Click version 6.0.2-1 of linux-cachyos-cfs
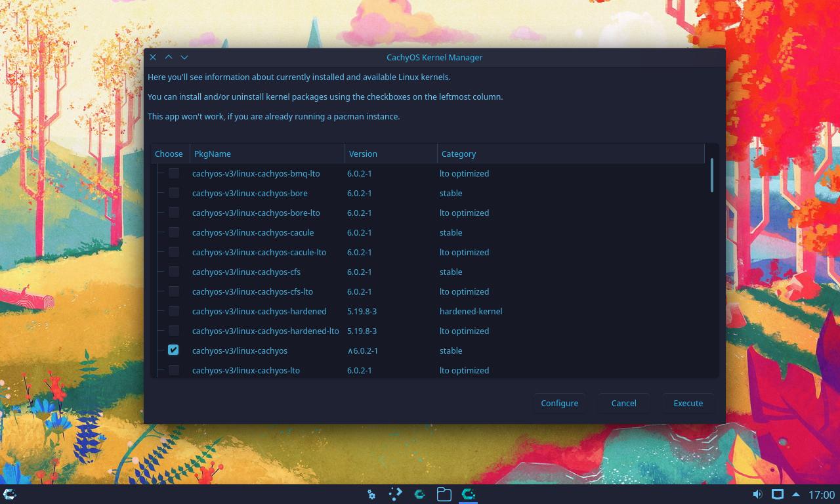Viewport: 840px width, 504px height. click(360, 272)
